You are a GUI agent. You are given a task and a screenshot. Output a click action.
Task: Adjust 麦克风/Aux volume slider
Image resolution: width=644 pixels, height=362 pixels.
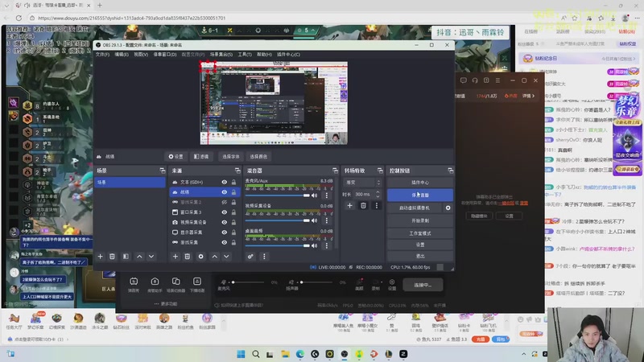point(278,195)
